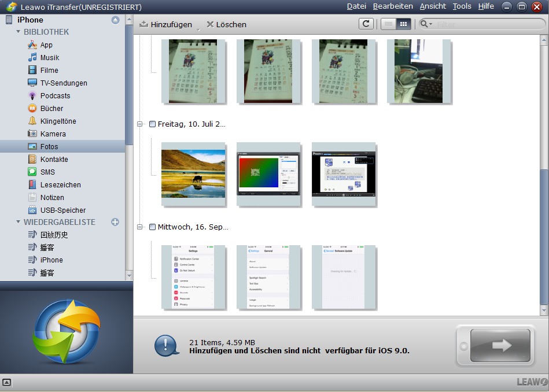Add a new playlist with plus icon
The height and width of the screenshot is (392, 549).
115,222
